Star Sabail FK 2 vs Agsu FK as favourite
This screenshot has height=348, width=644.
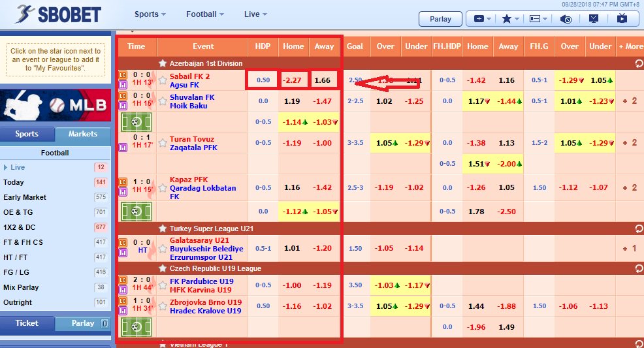click(x=163, y=80)
